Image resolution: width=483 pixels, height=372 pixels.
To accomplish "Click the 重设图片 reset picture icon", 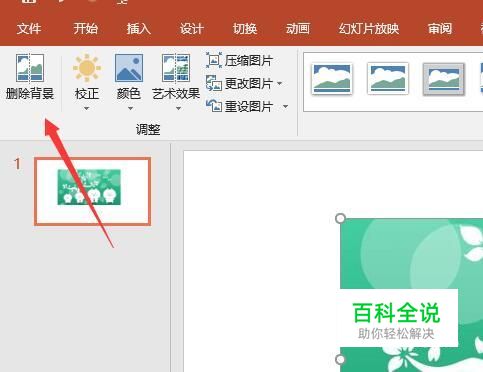I will (214, 106).
